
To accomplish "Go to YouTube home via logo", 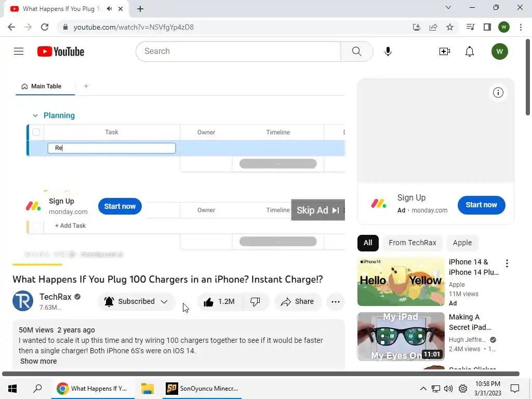I will pos(61,51).
